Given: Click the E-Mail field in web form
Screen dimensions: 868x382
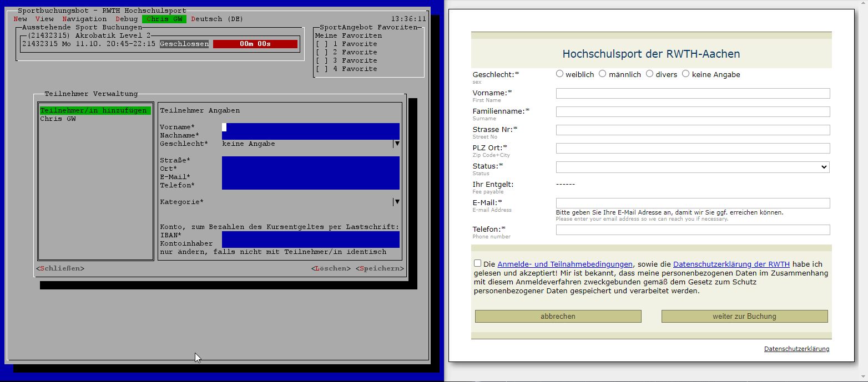Looking at the screenshot, I should pyautogui.click(x=693, y=203).
